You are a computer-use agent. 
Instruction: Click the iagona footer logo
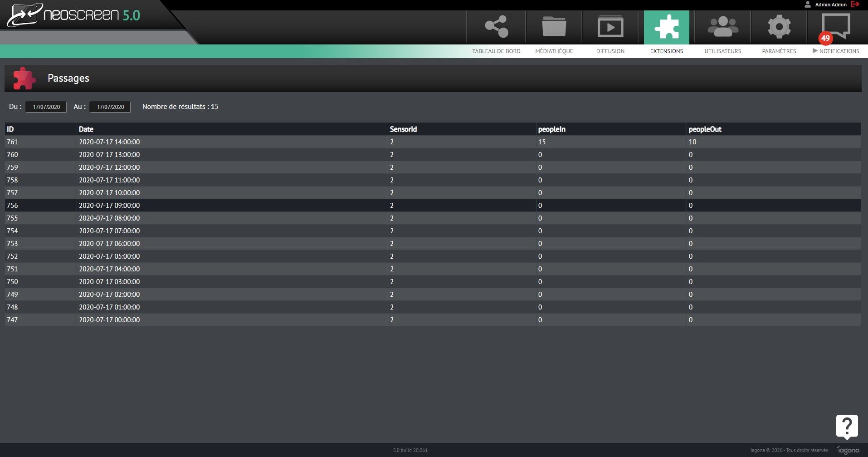pos(848,450)
